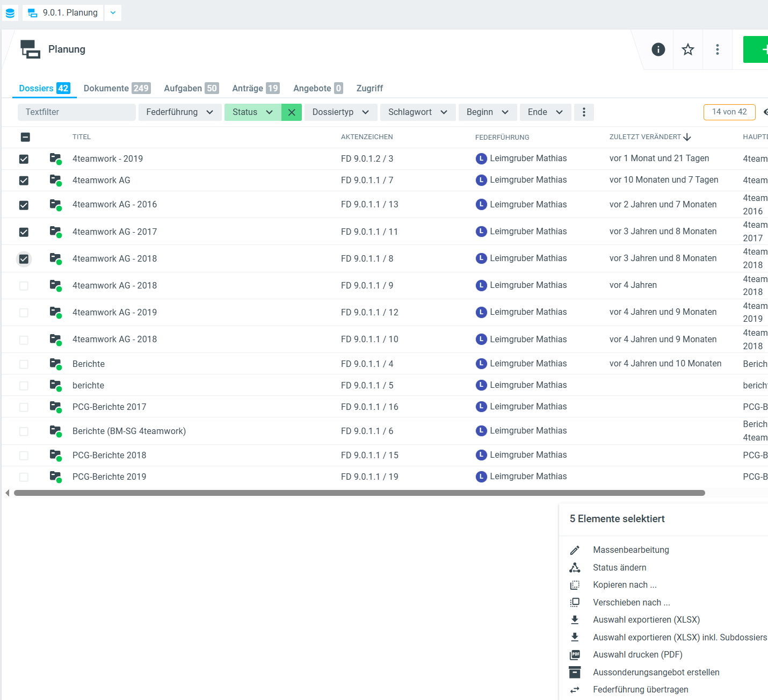Toggle the select-all header checkbox
Viewport: 768px width, 700px height.
point(25,137)
